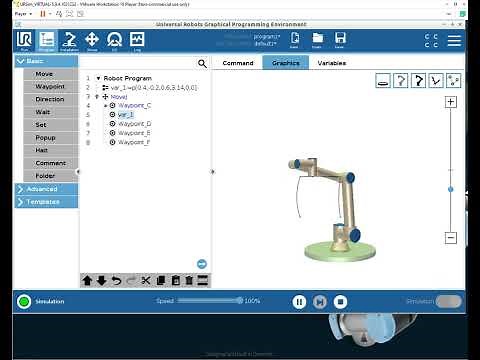
Task: Collapse the MoveJ node arrow
Action: tap(97, 97)
